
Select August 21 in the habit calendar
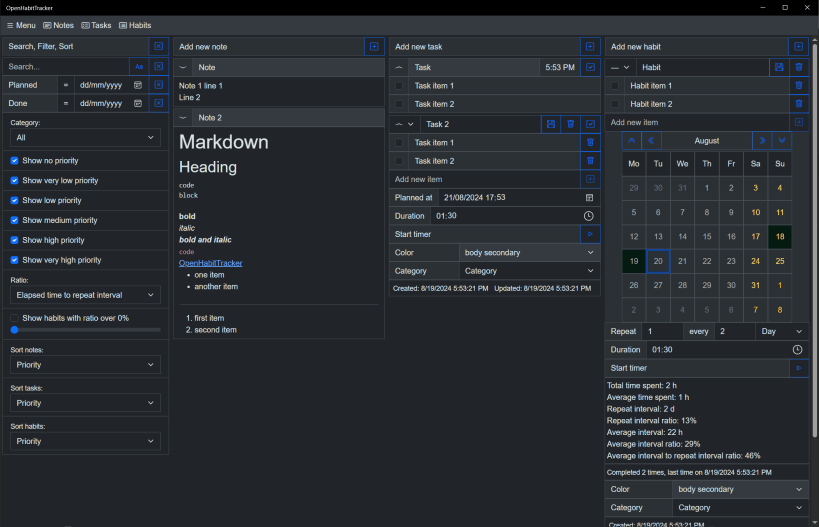pos(682,261)
